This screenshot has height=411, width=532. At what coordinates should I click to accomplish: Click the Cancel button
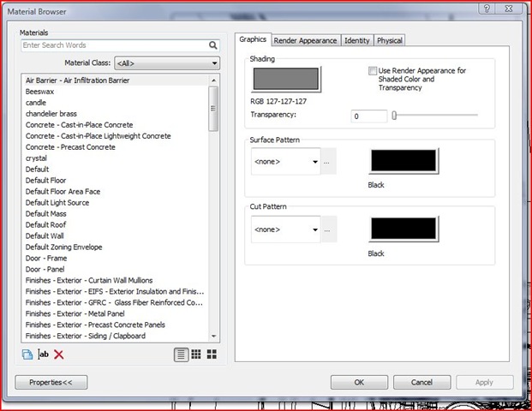[x=421, y=383]
